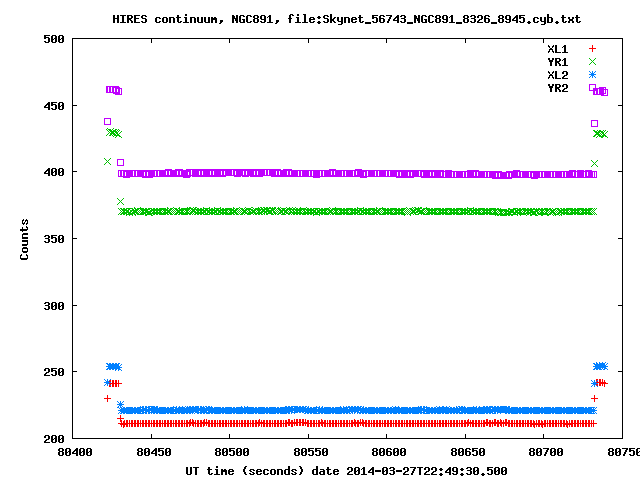This screenshot has width=640, height=480.
Task: Click the blue asterisk XL2 legend marker
Action: coord(592,75)
